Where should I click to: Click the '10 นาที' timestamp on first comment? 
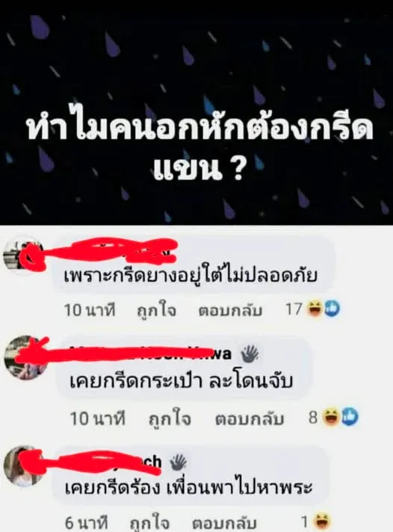tap(90, 310)
